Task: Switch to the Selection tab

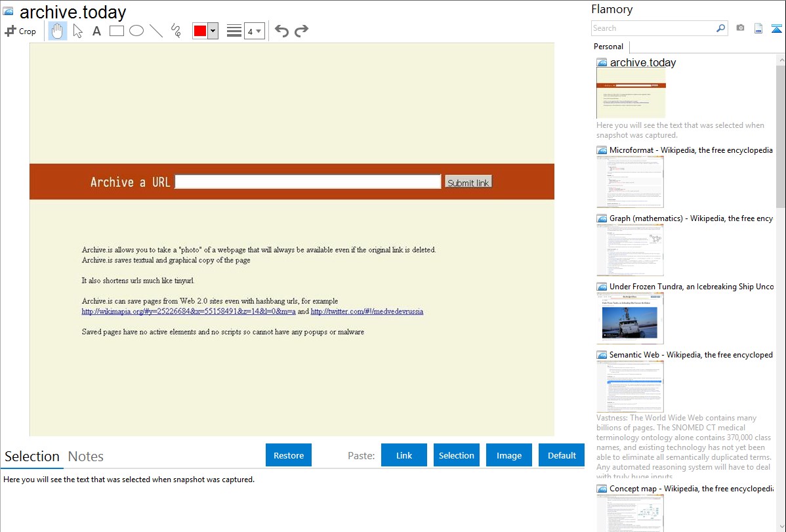Action: click(x=32, y=457)
